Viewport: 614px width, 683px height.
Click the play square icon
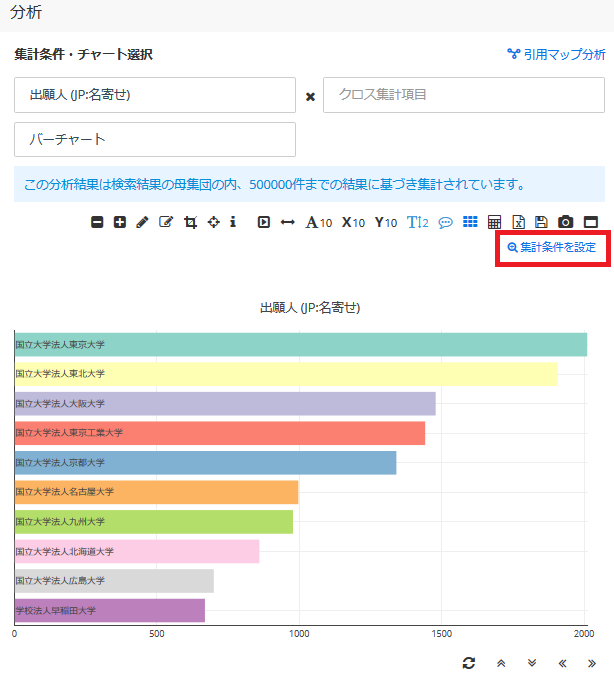tap(263, 222)
